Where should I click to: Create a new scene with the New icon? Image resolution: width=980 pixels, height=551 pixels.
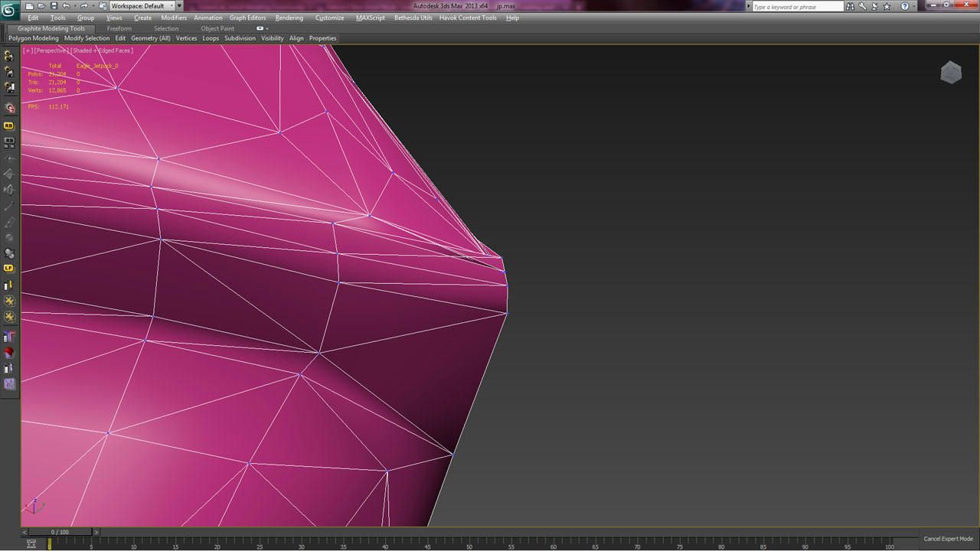(x=29, y=6)
